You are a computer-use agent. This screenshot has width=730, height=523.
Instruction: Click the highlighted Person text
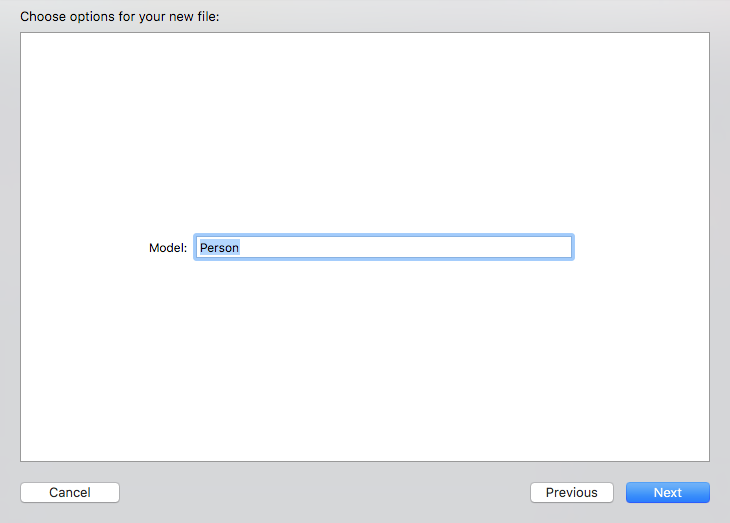(219, 247)
